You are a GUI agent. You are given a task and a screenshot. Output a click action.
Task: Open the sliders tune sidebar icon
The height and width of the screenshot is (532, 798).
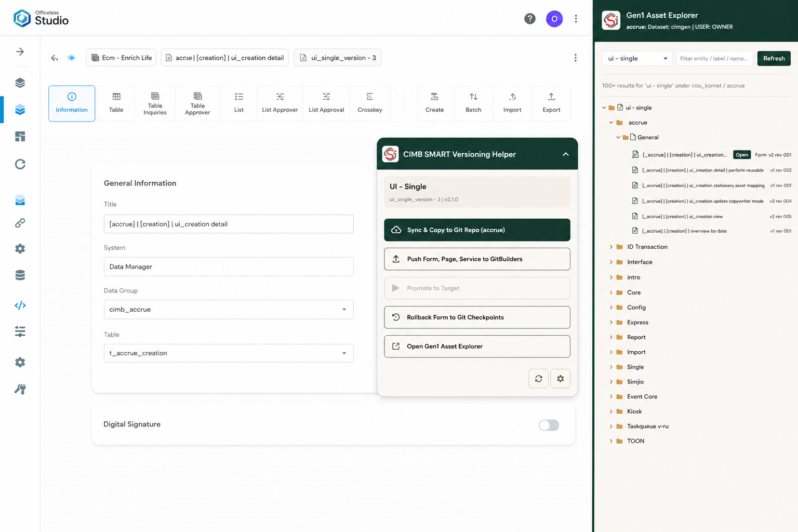pos(20,331)
